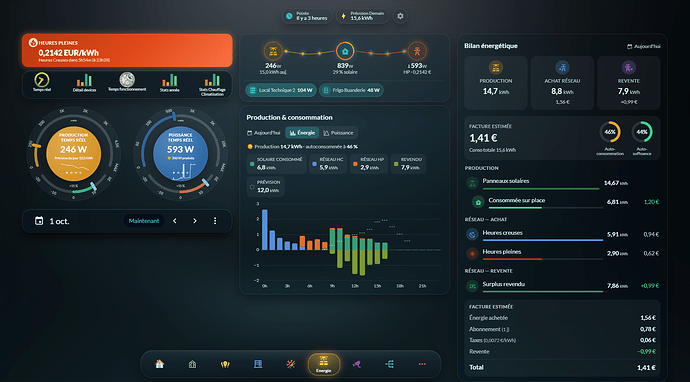The width and height of the screenshot is (690, 382).
Task: Click the solar panel node showing 246 W
Action: [273, 51]
